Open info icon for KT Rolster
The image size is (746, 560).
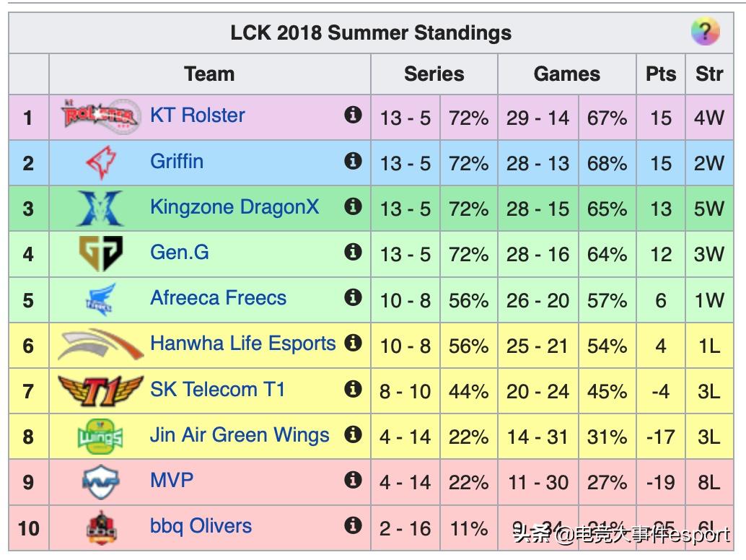353,115
